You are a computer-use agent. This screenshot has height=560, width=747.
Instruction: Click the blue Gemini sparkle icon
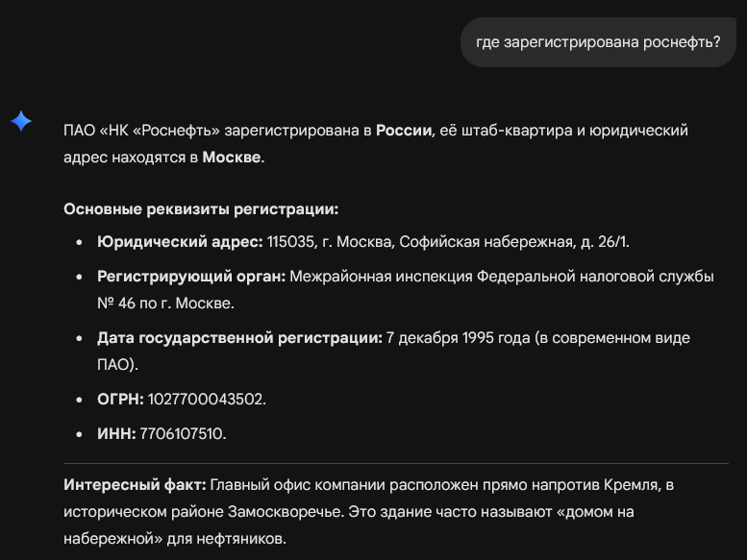21,121
